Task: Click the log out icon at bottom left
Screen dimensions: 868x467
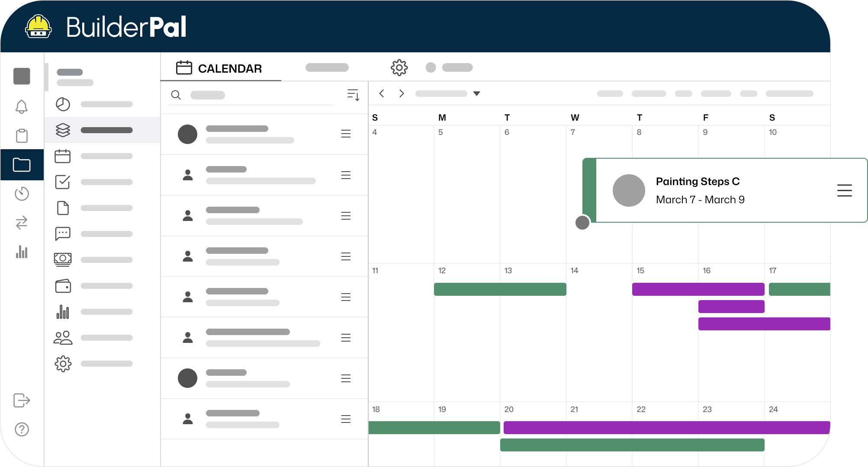Action: pyautogui.click(x=22, y=400)
